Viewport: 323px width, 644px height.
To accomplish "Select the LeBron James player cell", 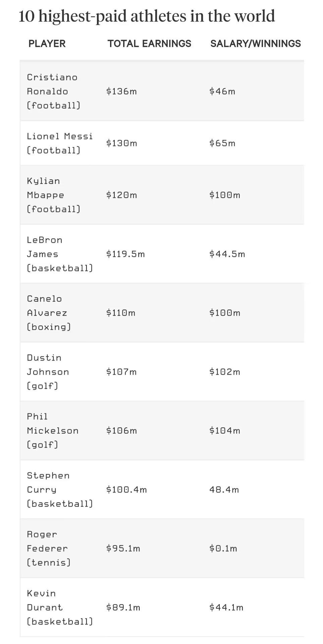I will pyautogui.click(x=59, y=254).
